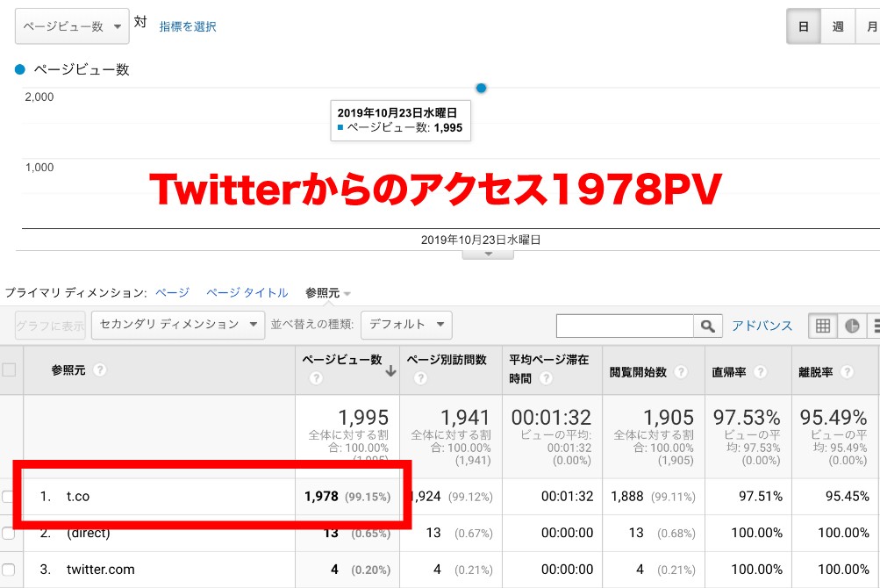
Task: Open the アドバンス advanced filter link
Action: point(762,326)
